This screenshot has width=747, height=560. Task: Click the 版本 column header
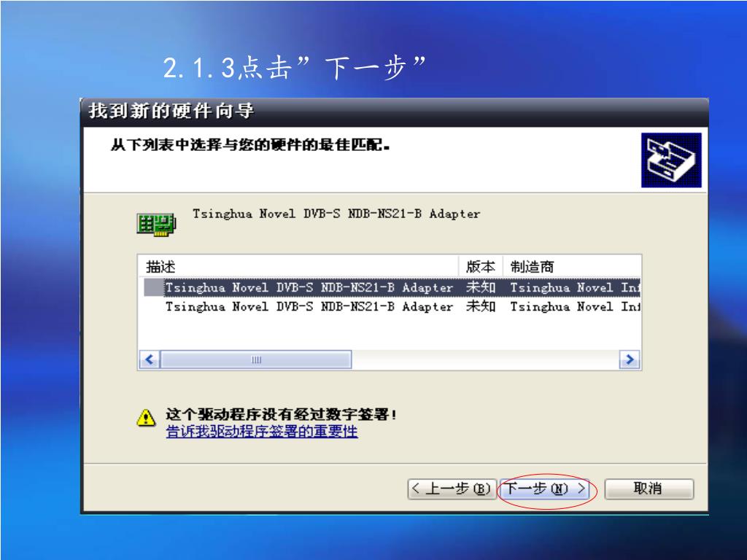[481, 267]
